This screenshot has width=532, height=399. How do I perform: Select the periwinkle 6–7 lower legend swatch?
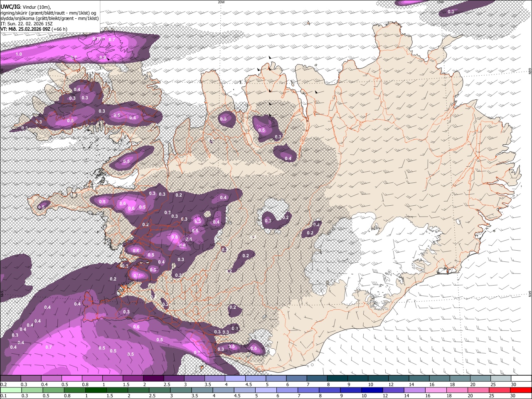[x=287, y=390]
